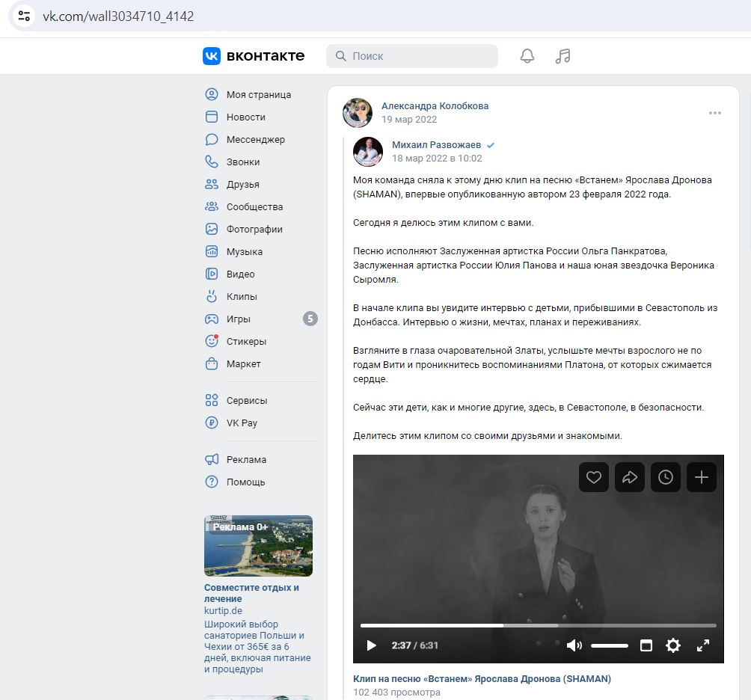
Task: Open Новости feed icon
Action: point(212,117)
